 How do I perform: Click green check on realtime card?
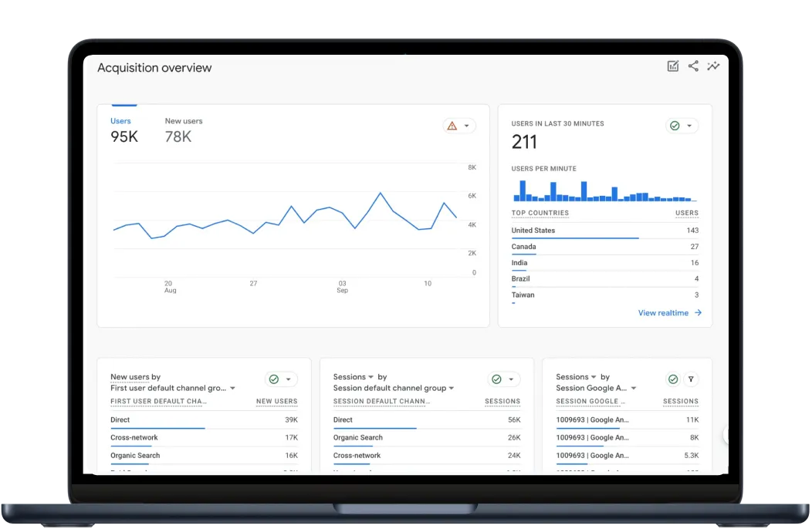pos(675,126)
